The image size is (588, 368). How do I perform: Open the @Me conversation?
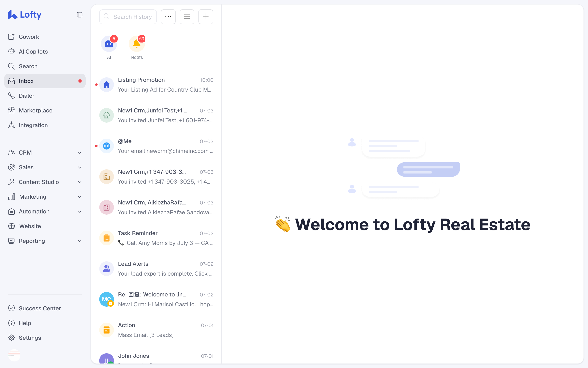(156, 146)
